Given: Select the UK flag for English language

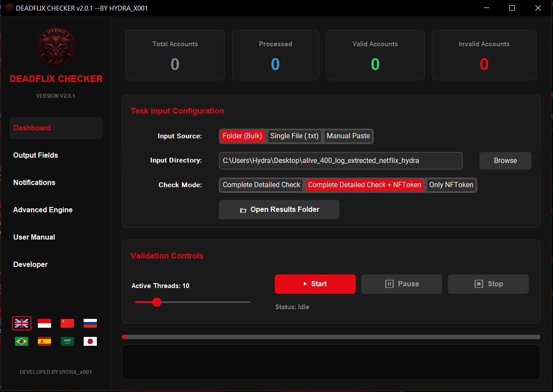Looking at the screenshot, I should tap(22, 323).
